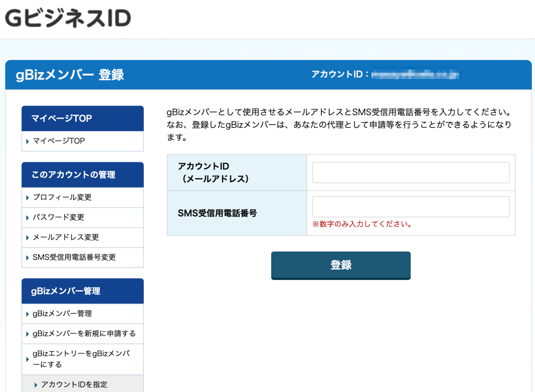This screenshot has height=392, width=535.
Task: Click the SMS受信用電話番号 field label
Action: pos(217,213)
